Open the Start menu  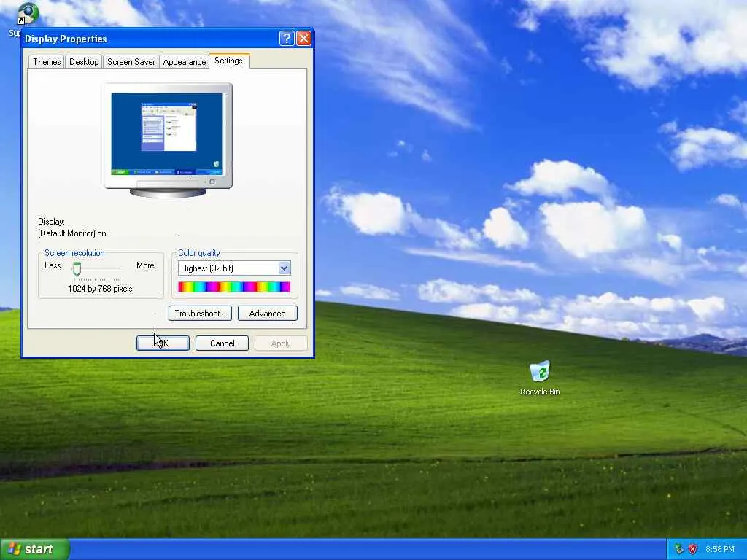[35, 549]
